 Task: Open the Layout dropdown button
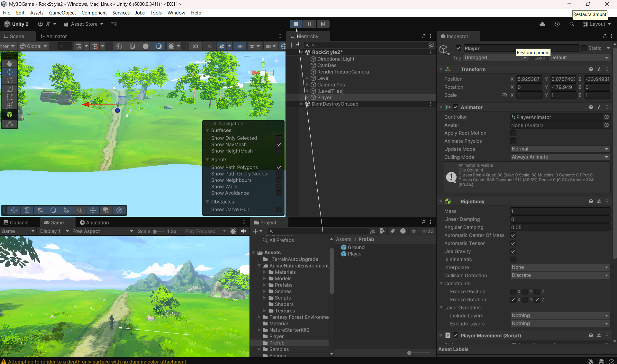click(x=597, y=24)
